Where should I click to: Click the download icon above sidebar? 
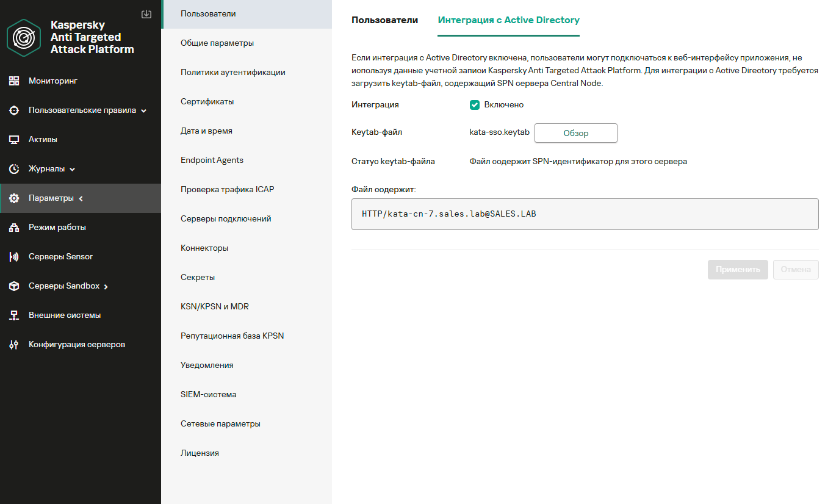(x=146, y=14)
